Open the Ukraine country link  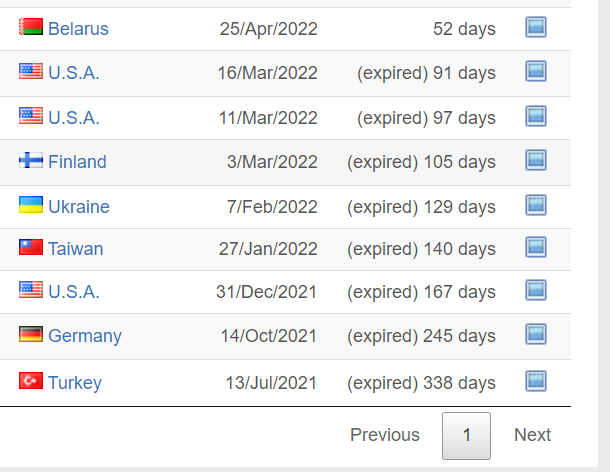tap(79, 207)
